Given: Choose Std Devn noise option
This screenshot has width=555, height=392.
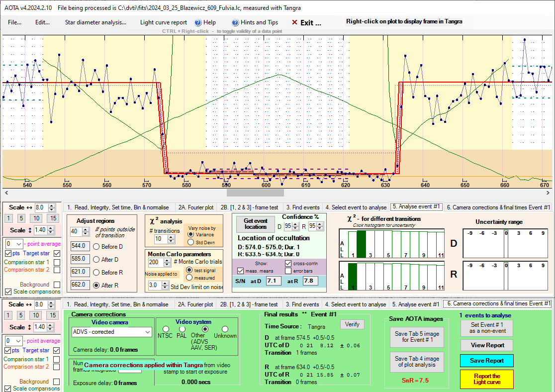Looking at the screenshot, I should [x=191, y=242].
